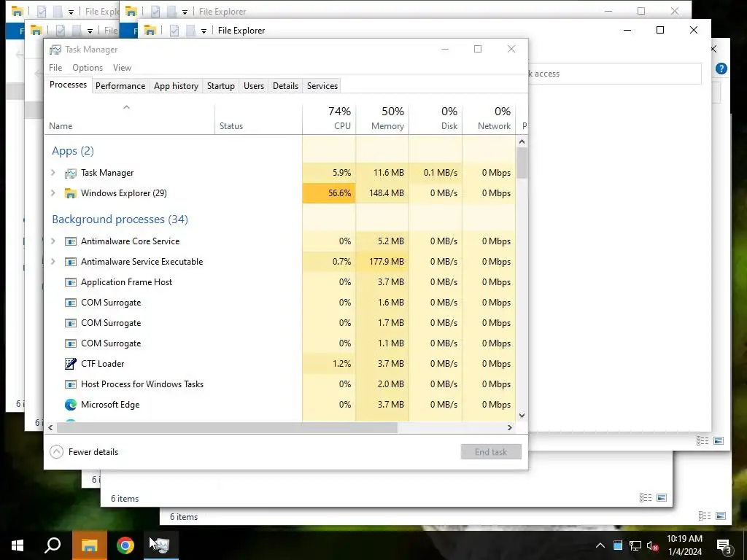Image resolution: width=747 pixels, height=560 pixels.
Task: Click sort arrow above Name column
Action: [126, 108]
